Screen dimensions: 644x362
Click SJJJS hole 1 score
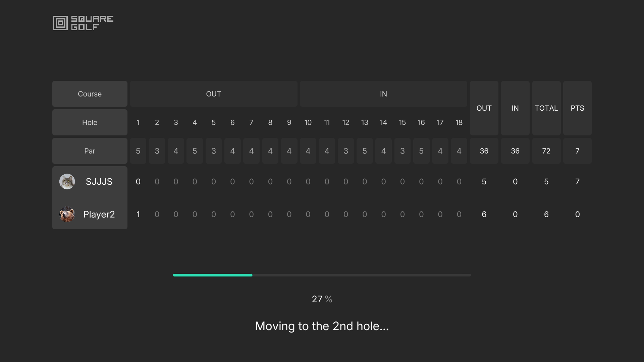click(138, 181)
